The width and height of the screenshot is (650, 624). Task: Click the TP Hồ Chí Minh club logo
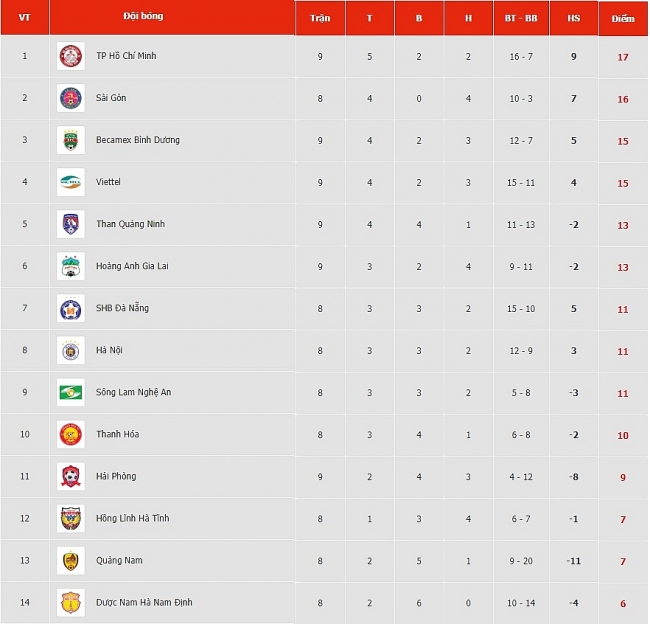point(71,56)
